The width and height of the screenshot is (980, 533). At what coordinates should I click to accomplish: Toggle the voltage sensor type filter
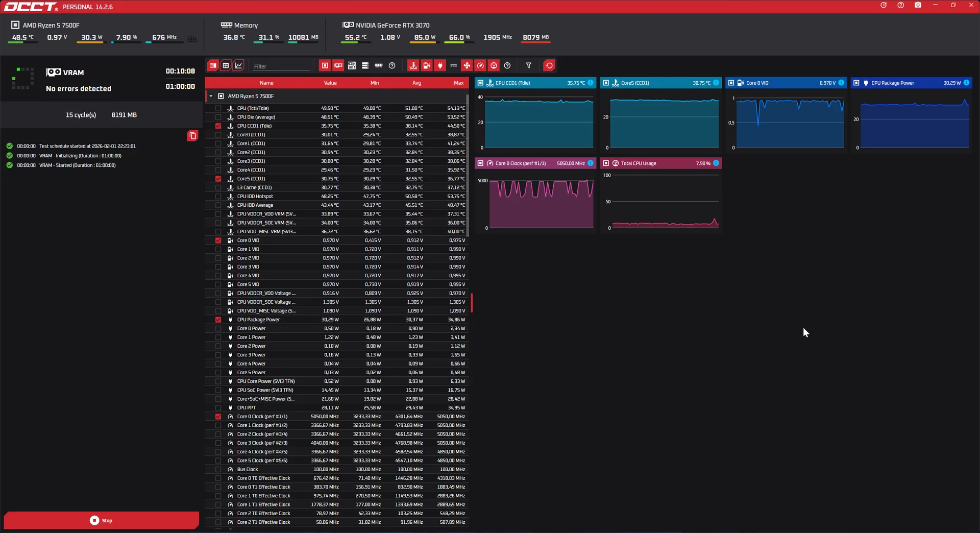click(x=427, y=65)
